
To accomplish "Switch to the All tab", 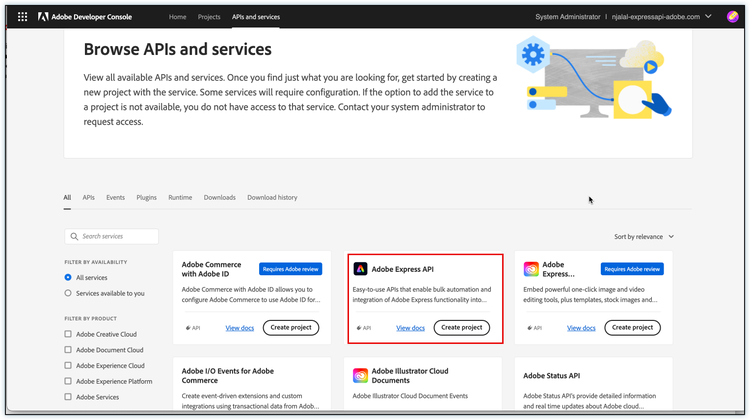I will (x=67, y=198).
